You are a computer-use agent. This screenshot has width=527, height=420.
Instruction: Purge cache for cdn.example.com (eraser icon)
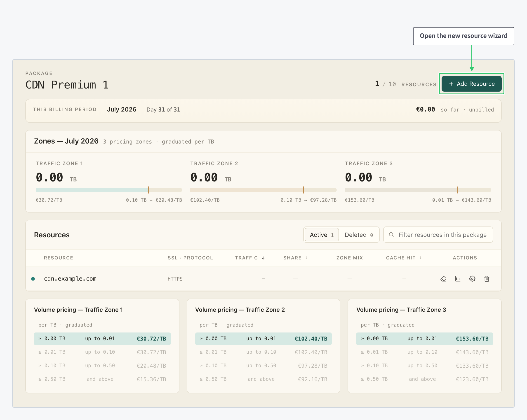443,279
